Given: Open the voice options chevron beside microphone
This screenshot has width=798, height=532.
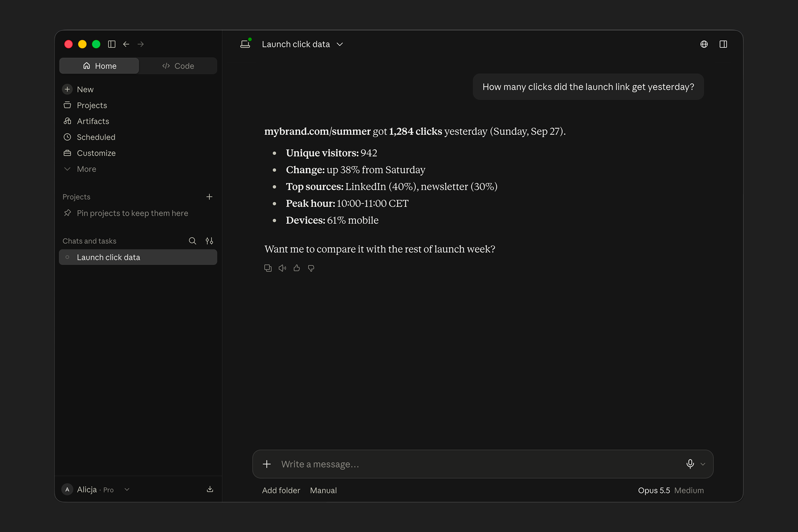Looking at the screenshot, I should point(703,464).
